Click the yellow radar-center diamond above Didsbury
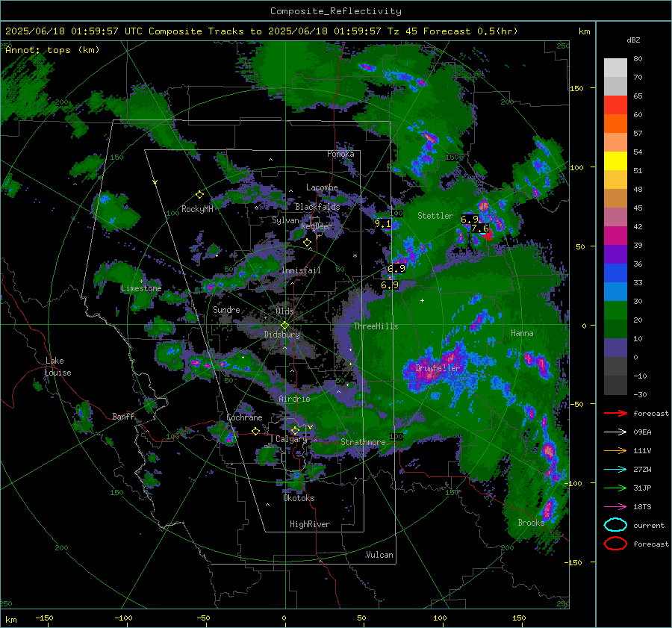Screen dimensions: 672x628 tap(284, 326)
